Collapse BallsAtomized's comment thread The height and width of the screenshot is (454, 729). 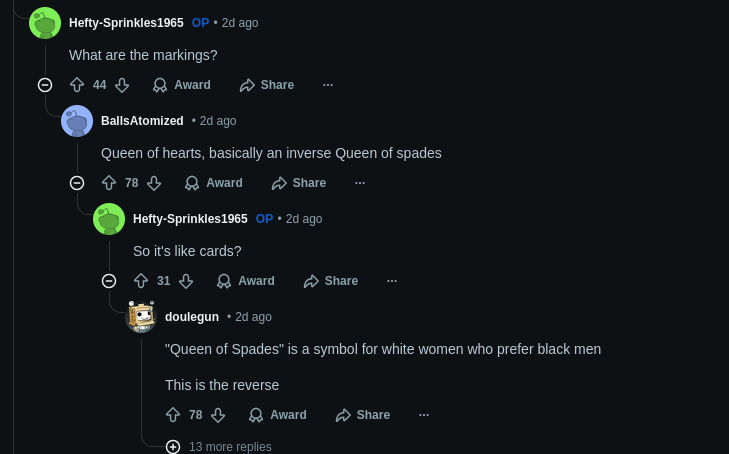[77, 183]
